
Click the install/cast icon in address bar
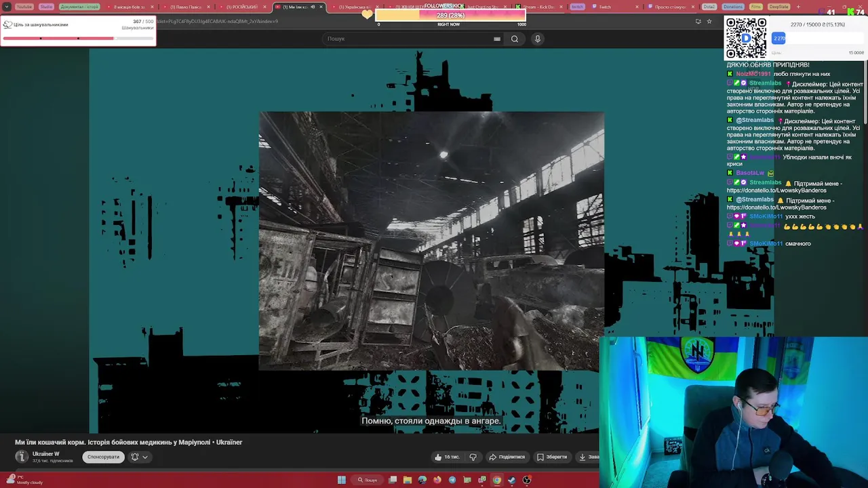[x=698, y=21]
